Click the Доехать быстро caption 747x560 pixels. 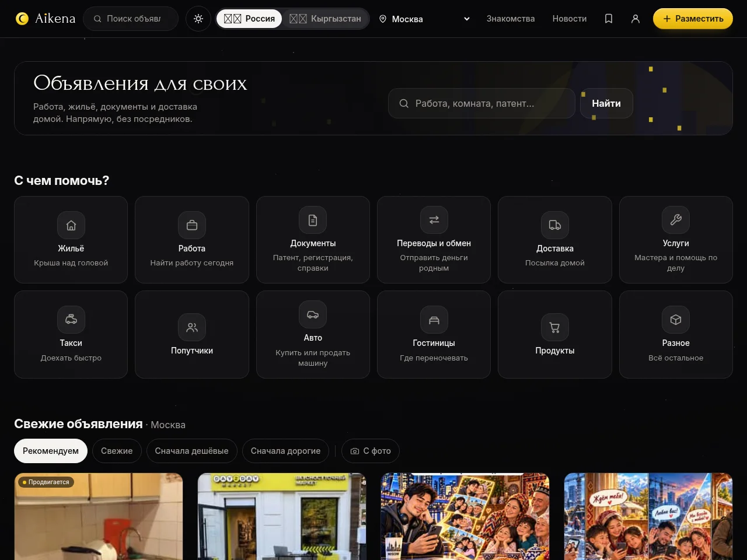(71, 358)
